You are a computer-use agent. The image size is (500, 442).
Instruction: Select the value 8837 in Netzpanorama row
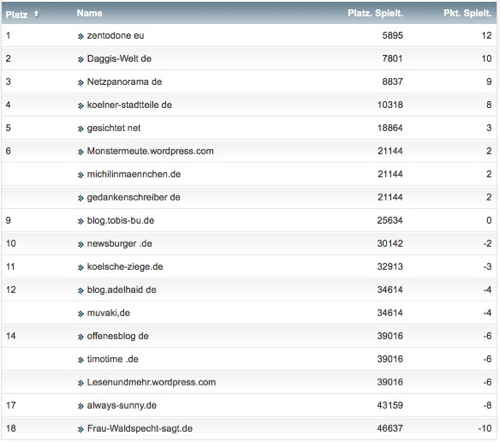pos(392,82)
